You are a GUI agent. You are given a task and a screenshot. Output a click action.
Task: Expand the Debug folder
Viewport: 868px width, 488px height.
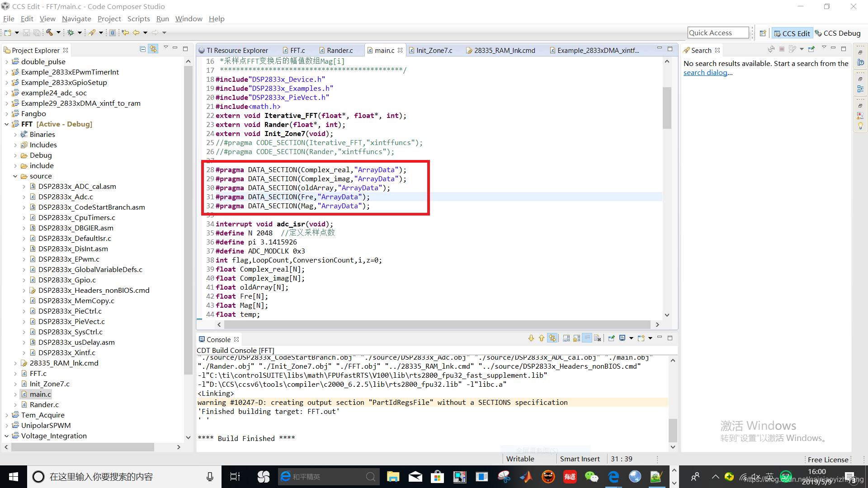click(15, 155)
